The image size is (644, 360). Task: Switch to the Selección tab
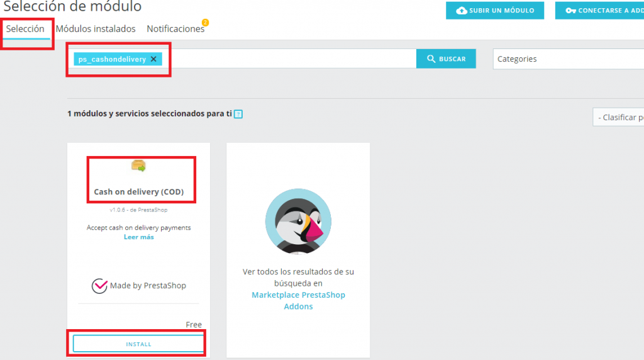coord(25,29)
